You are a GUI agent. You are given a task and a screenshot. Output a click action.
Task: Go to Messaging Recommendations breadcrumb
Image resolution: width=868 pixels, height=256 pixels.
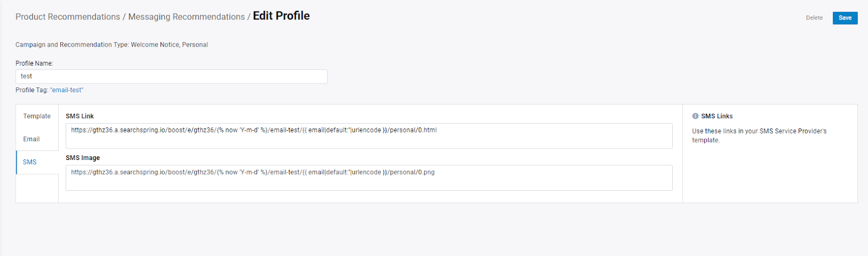tap(187, 17)
